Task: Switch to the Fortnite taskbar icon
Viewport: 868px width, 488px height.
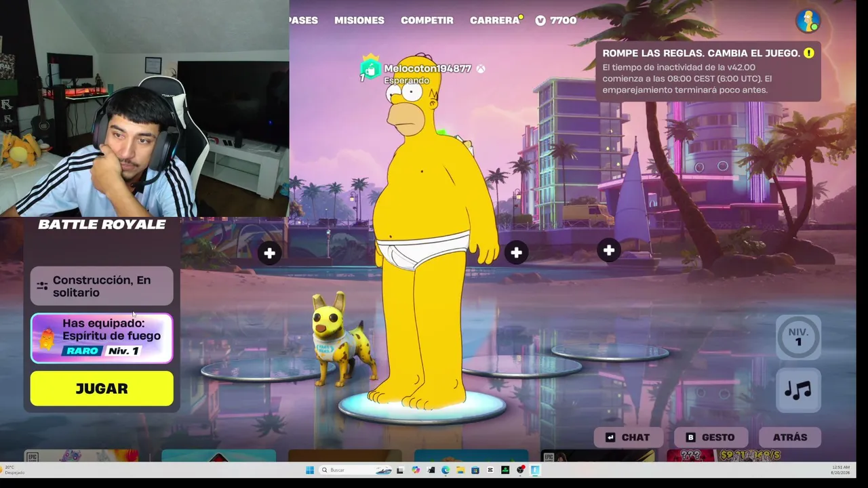Action: [x=535, y=470]
